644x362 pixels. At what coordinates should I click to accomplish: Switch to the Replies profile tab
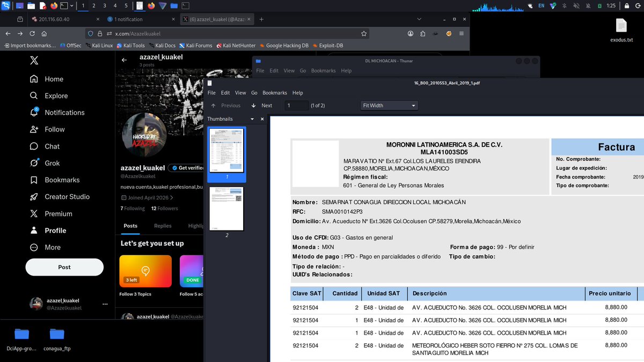163,226
